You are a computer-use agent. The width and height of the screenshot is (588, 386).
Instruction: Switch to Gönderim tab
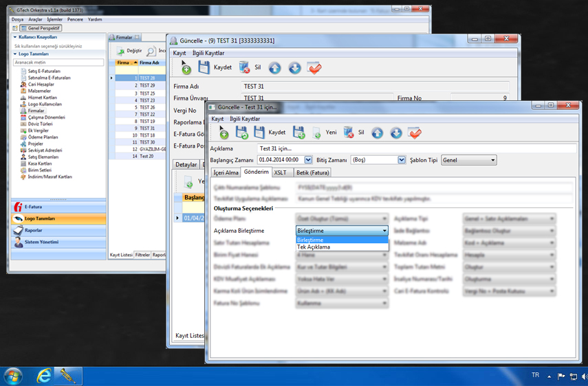click(256, 172)
